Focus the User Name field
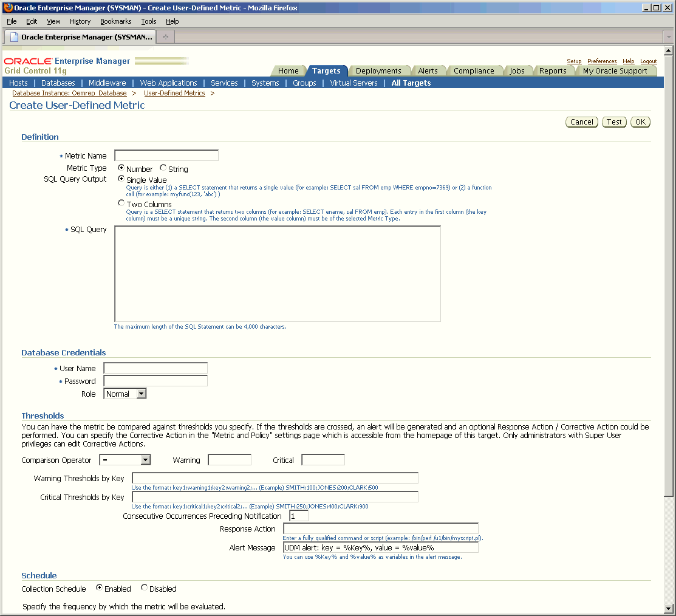Image resolution: width=676 pixels, height=616 pixels. point(155,368)
